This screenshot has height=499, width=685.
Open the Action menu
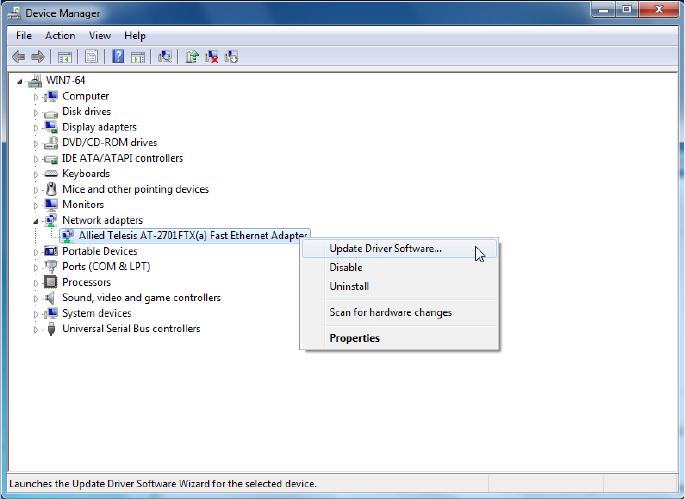pos(60,36)
